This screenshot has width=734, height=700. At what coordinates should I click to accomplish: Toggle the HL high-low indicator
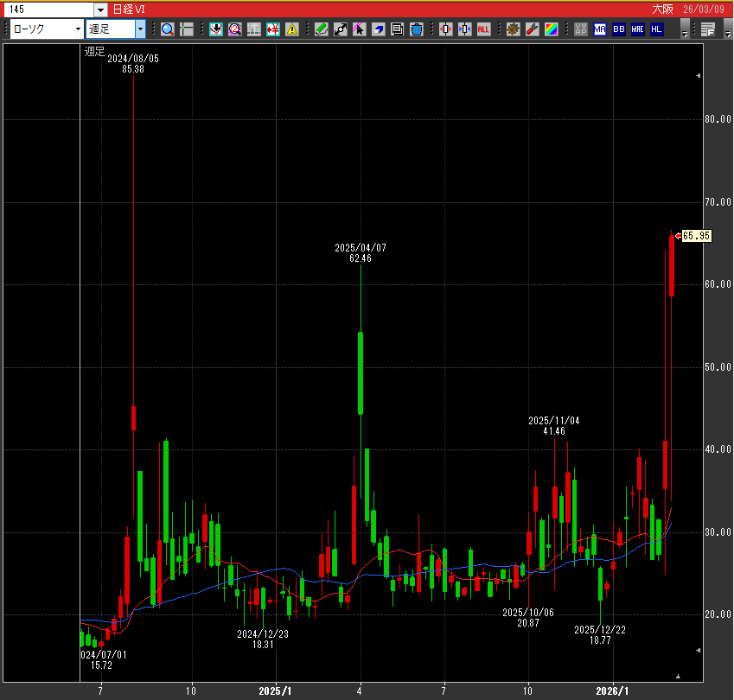click(x=656, y=29)
